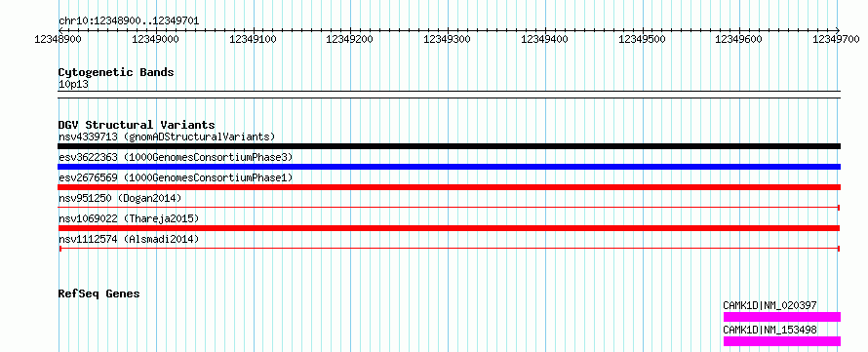Click ruler tick label 12349500
This screenshot has width=868, height=352.
point(642,39)
